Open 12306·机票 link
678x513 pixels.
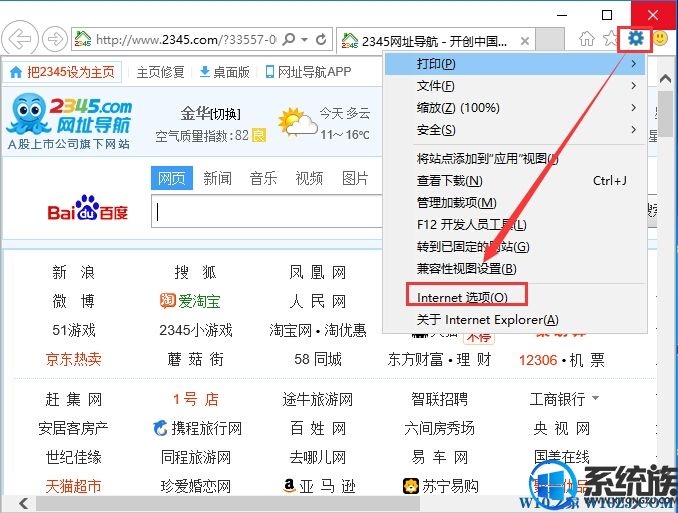click(562, 360)
